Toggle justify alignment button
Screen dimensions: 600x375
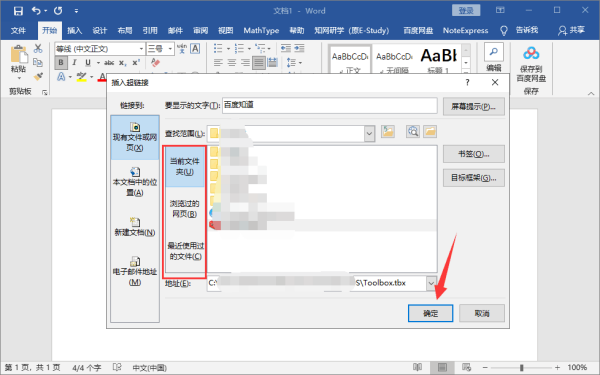[259, 63]
